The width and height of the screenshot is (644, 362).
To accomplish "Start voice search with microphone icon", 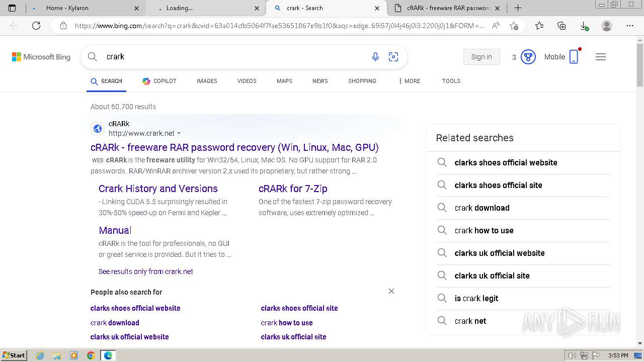I will [375, 57].
